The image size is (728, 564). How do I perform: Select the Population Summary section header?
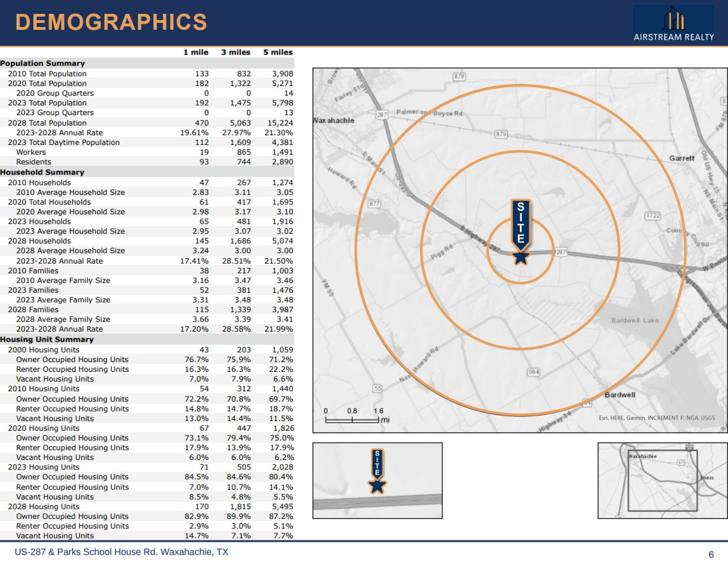pyautogui.click(x=43, y=63)
